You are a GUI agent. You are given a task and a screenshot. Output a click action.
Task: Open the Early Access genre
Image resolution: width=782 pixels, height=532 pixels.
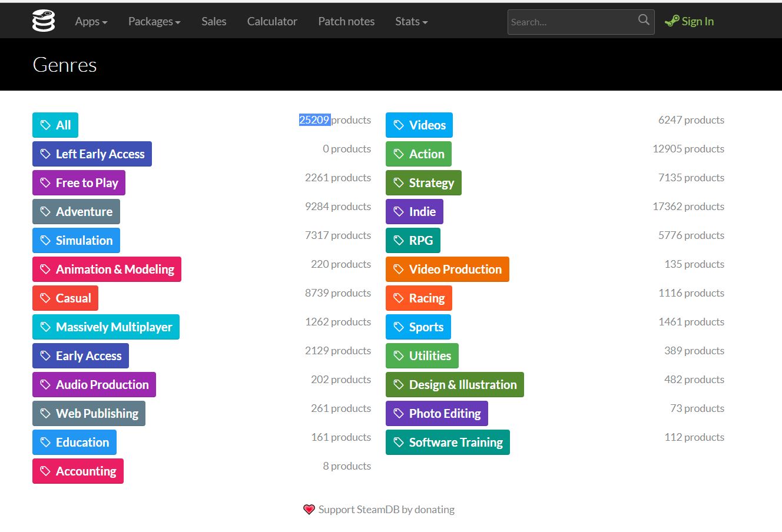tap(81, 355)
